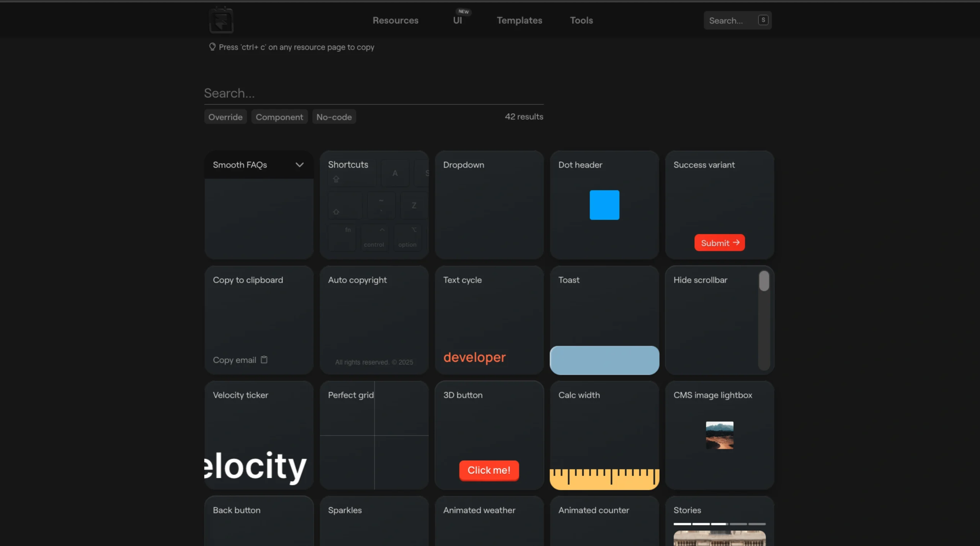Open the CMS image lightbox thumbnail
This screenshot has width=980, height=546.
[719, 435]
